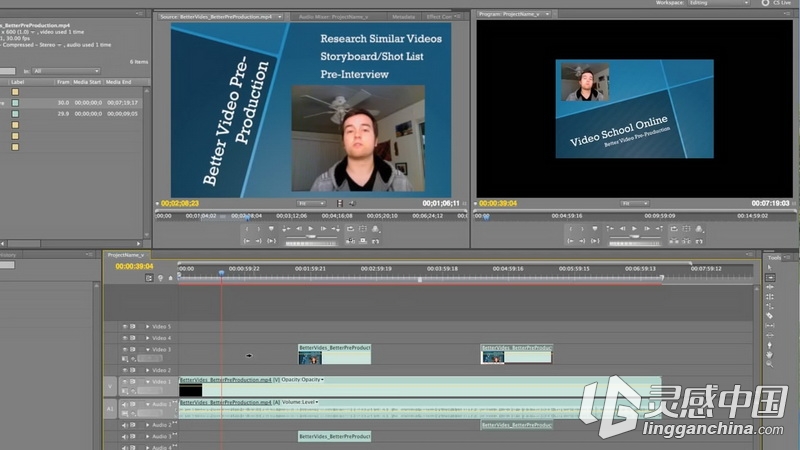Go to In point in Source monitor
Viewport: 800px width, 450px height.
pos(247,241)
